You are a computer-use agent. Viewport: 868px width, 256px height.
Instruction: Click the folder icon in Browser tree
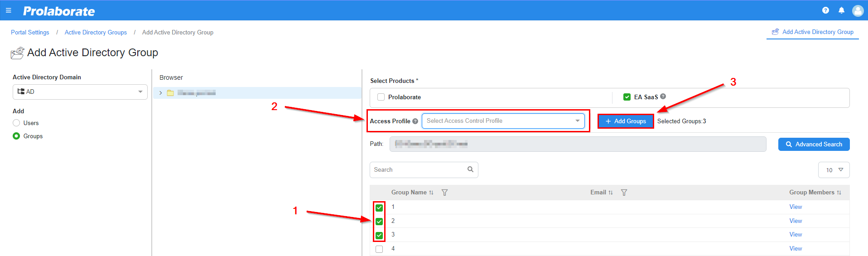tap(170, 93)
